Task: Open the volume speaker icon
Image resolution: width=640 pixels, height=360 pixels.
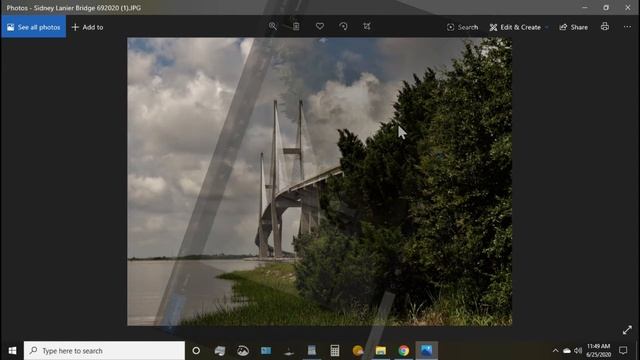Action: [x=578, y=351]
